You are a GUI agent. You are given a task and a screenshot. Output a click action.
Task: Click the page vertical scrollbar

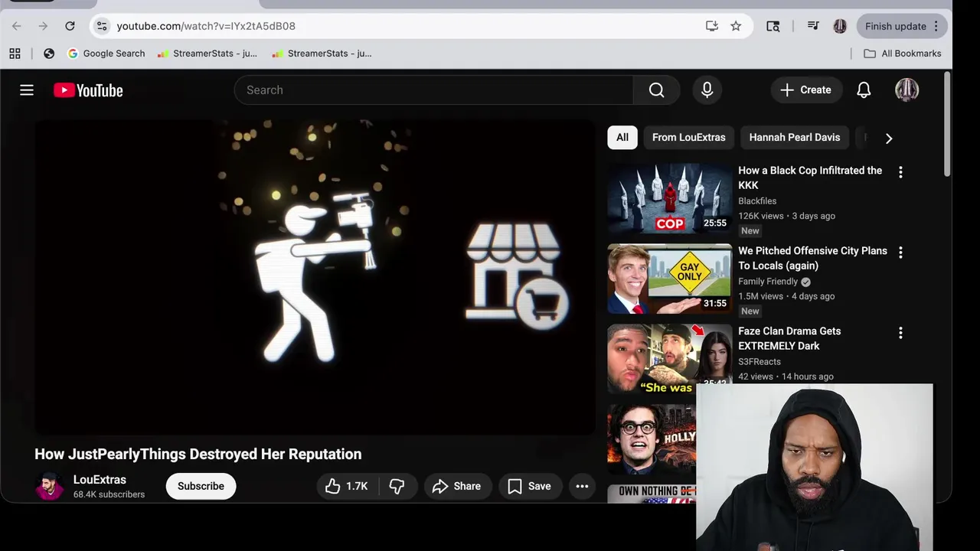(947, 122)
